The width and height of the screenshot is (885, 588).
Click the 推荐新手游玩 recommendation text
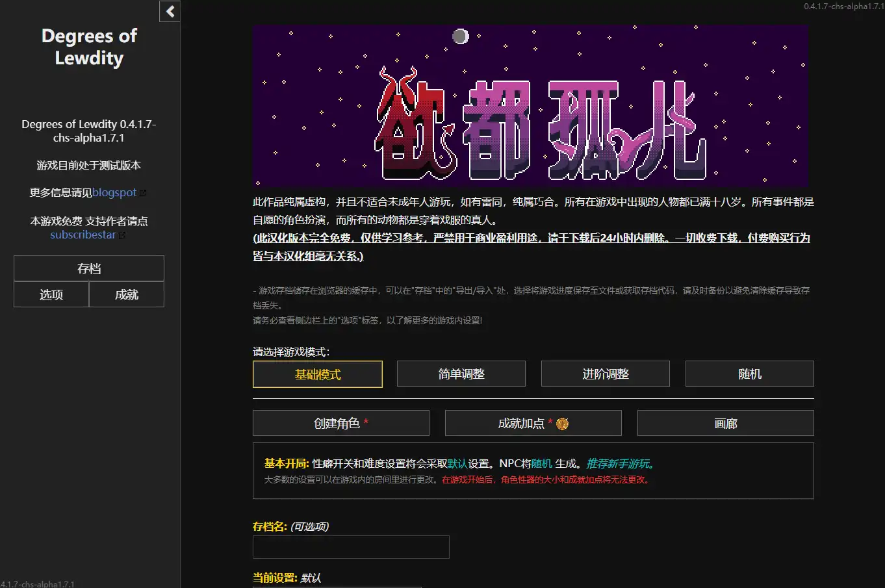(622, 463)
